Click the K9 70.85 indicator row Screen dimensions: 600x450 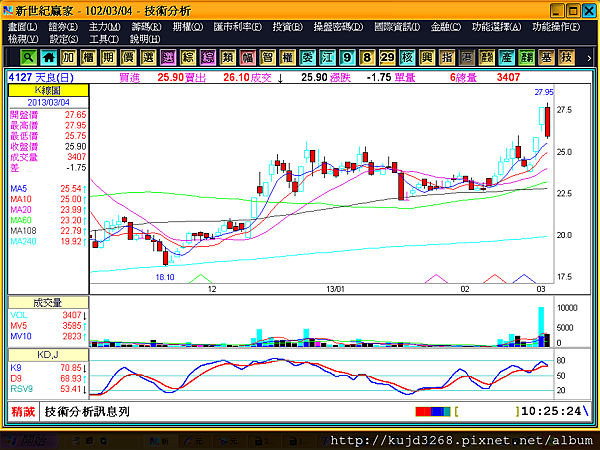point(48,368)
